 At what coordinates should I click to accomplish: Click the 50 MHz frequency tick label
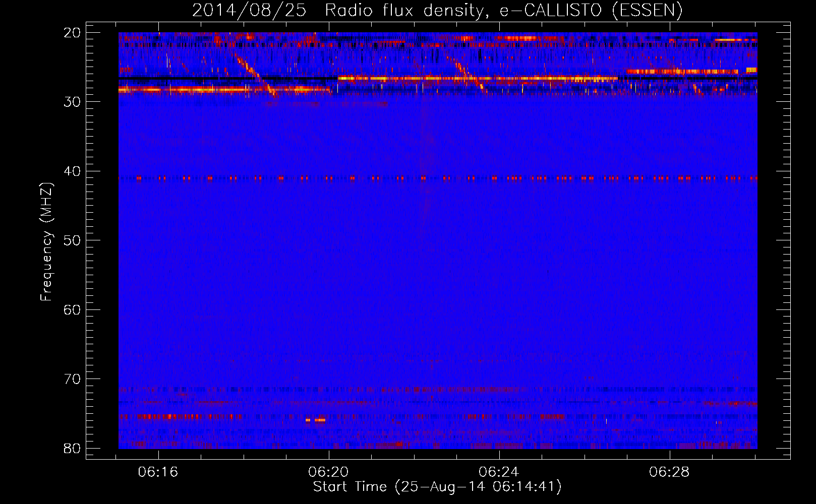[72, 240]
